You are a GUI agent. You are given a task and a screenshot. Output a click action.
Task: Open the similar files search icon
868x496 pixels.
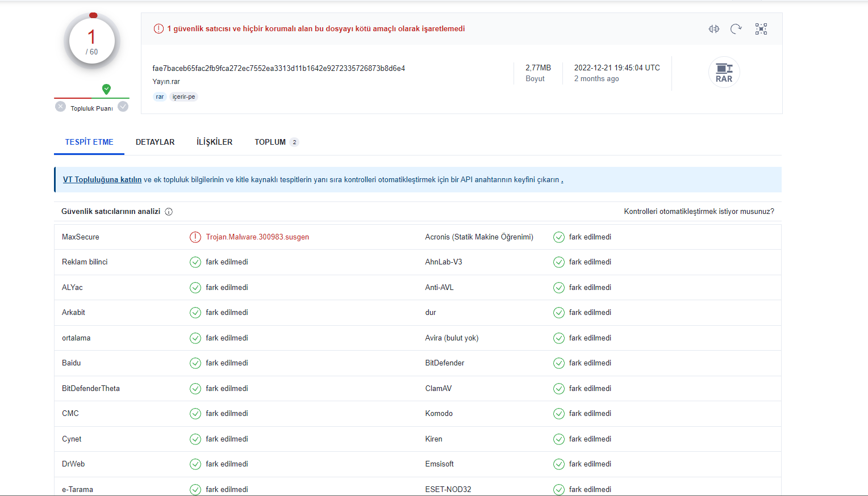[x=714, y=29]
